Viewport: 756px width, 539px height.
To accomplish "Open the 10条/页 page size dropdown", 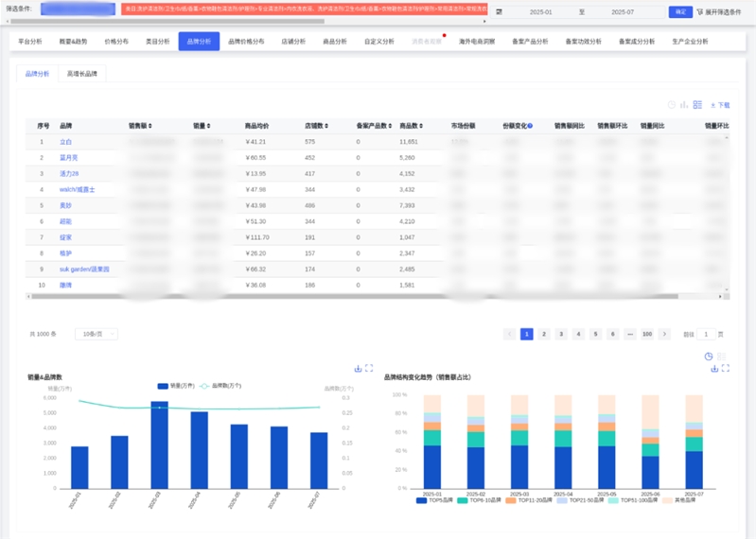I will tap(97, 334).
